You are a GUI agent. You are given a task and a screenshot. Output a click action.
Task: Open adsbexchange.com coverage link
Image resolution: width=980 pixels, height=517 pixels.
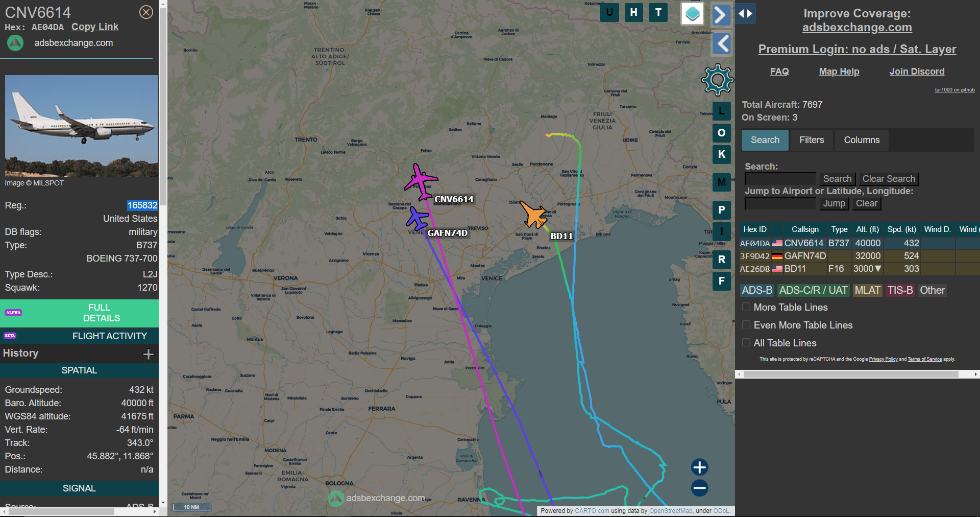pyautogui.click(x=857, y=28)
